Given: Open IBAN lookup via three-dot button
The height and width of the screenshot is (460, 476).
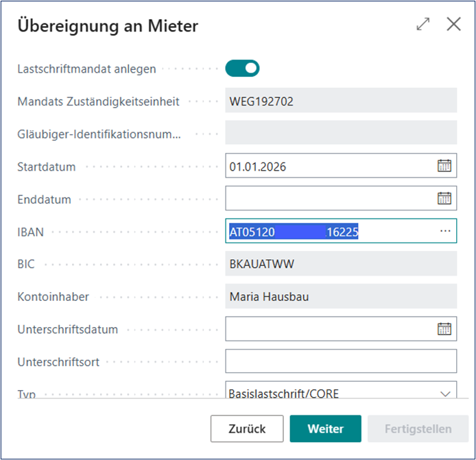Looking at the screenshot, I should pyautogui.click(x=445, y=231).
